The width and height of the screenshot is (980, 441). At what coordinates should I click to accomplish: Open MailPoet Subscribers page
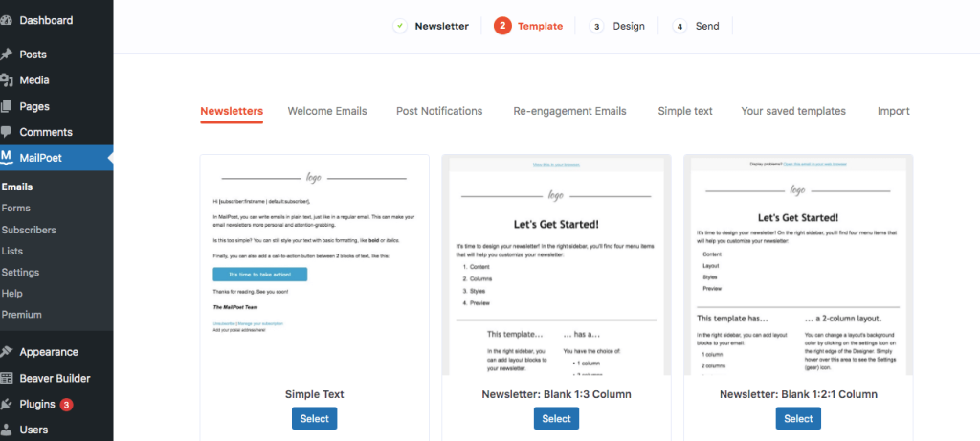click(x=29, y=230)
